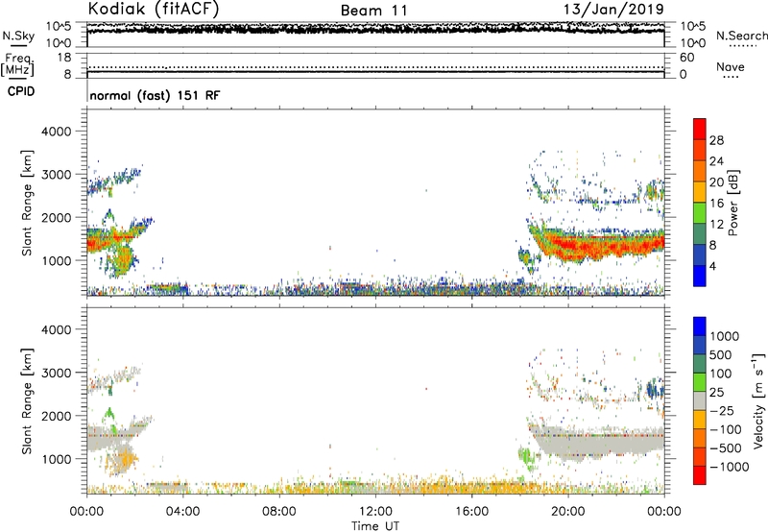Click the '2000' tick in Power panel
Viewport: 768px width, 532px height.
57,217
